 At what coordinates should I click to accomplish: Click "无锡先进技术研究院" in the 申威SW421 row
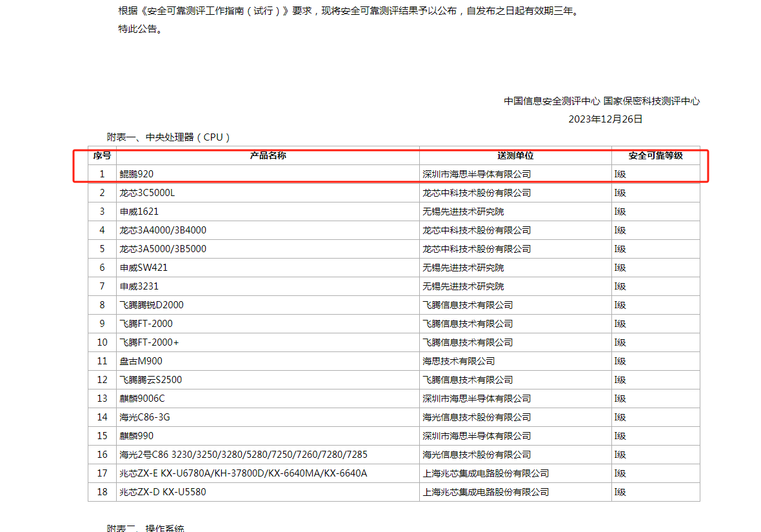[463, 268]
